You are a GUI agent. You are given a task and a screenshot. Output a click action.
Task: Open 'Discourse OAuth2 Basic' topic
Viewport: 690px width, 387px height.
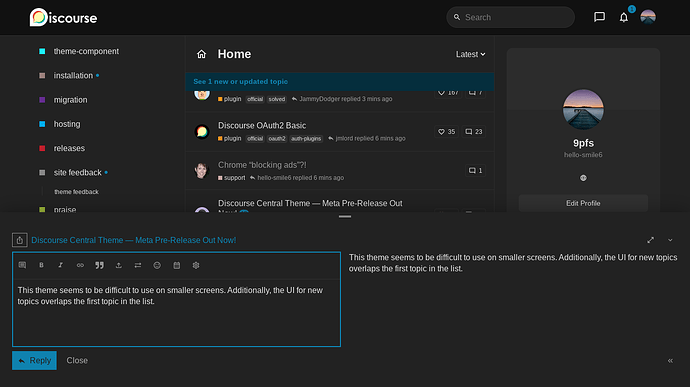[262, 125]
